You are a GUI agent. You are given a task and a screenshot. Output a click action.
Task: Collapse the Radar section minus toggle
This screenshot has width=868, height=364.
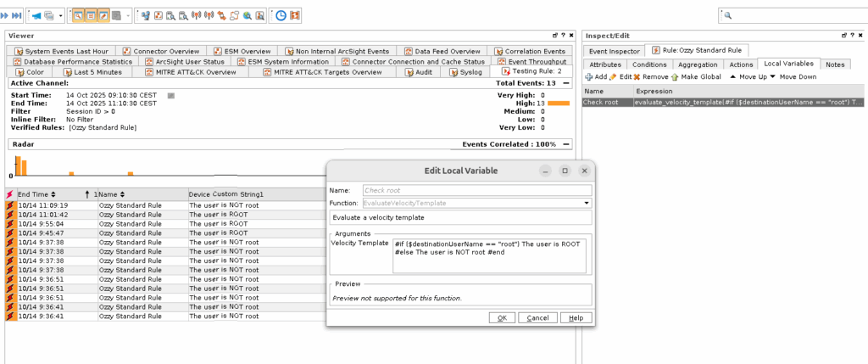click(565, 144)
